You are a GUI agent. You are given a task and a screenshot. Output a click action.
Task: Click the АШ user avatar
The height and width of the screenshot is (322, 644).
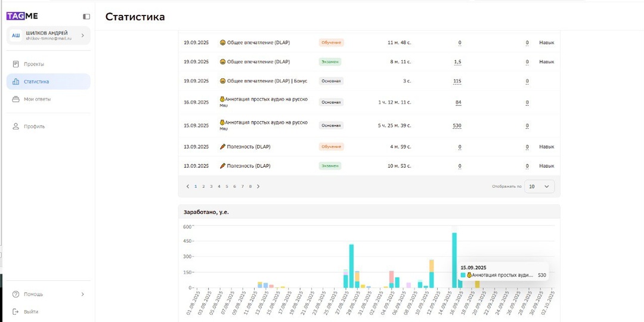point(16,36)
